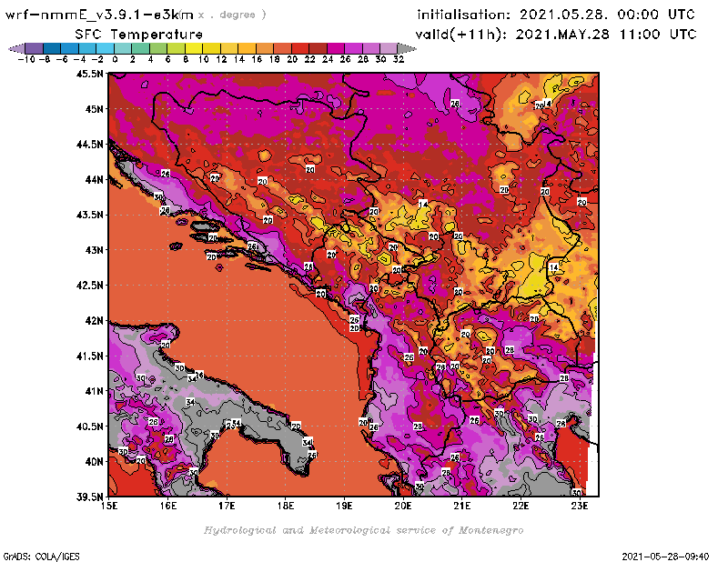This screenshot has width=728, height=562.
Task: Click the 41N latitude axis label
Action: coord(94,391)
